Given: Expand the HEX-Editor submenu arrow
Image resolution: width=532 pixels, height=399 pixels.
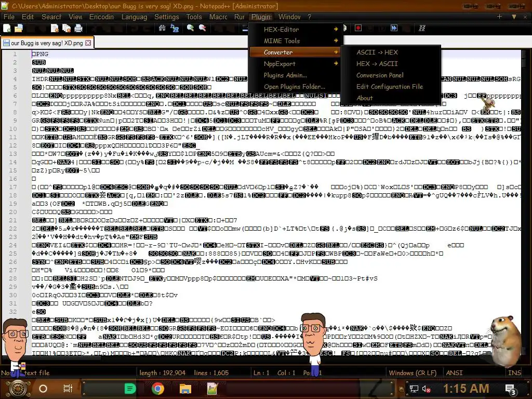Looking at the screenshot, I should [336, 29].
